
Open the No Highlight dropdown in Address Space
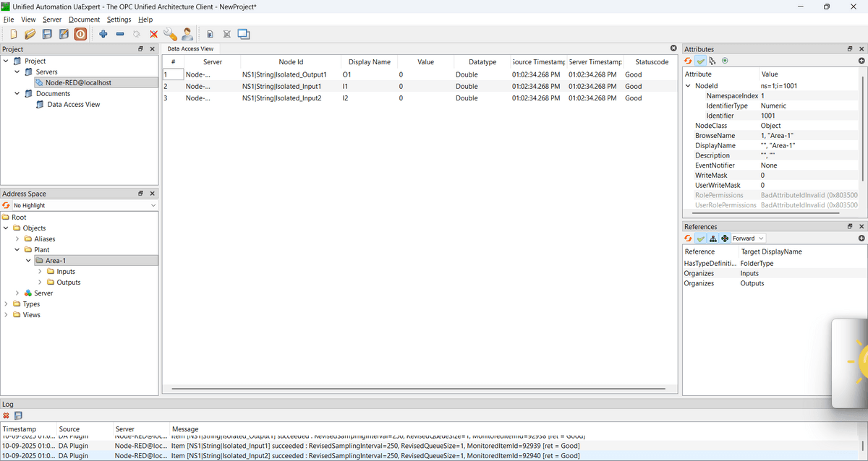(x=84, y=206)
